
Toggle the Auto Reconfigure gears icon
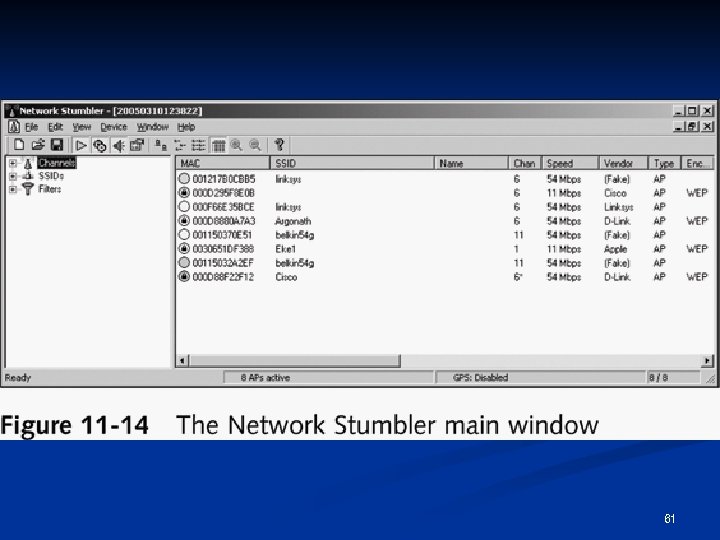pyautogui.click(x=100, y=146)
